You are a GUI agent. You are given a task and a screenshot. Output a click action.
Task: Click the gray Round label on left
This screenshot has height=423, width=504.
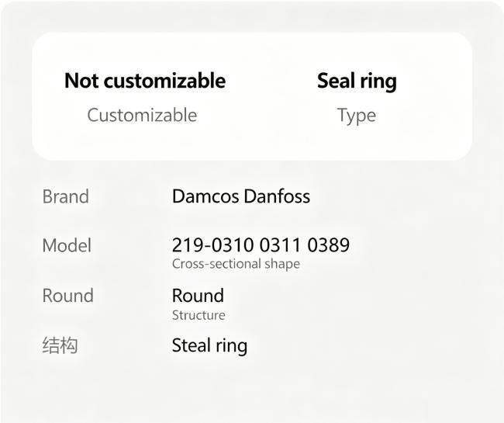tap(67, 295)
